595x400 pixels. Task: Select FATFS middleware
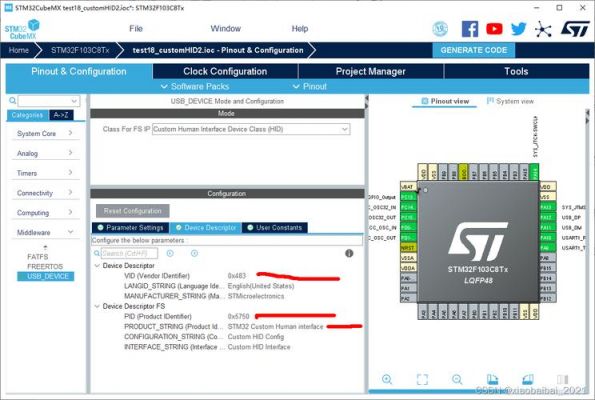point(38,257)
